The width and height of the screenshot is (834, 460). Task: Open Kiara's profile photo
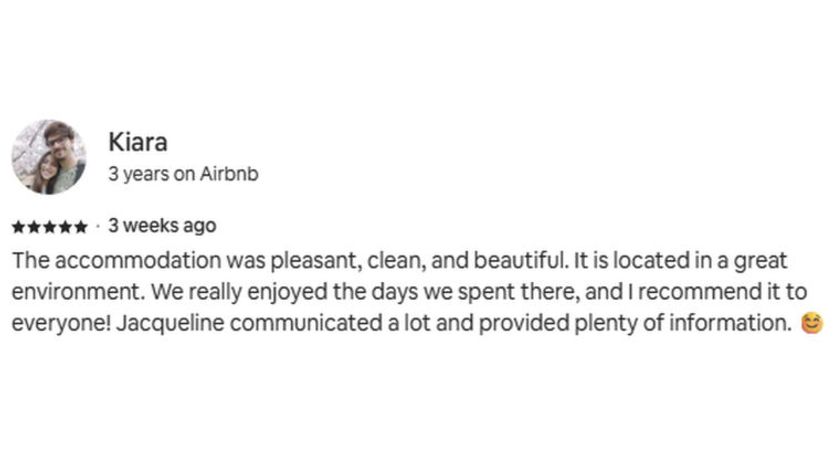[49, 157]
